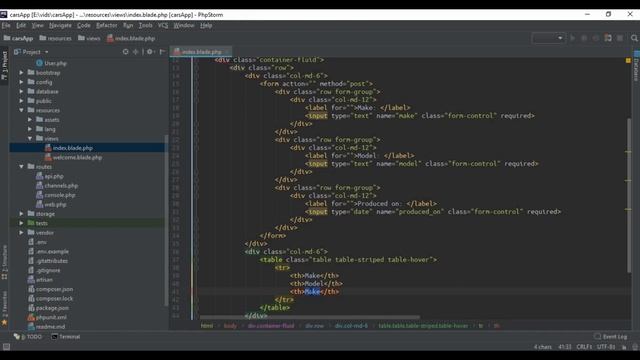Open the Structure side tool tab
The image size is (640, 360).
4,262
